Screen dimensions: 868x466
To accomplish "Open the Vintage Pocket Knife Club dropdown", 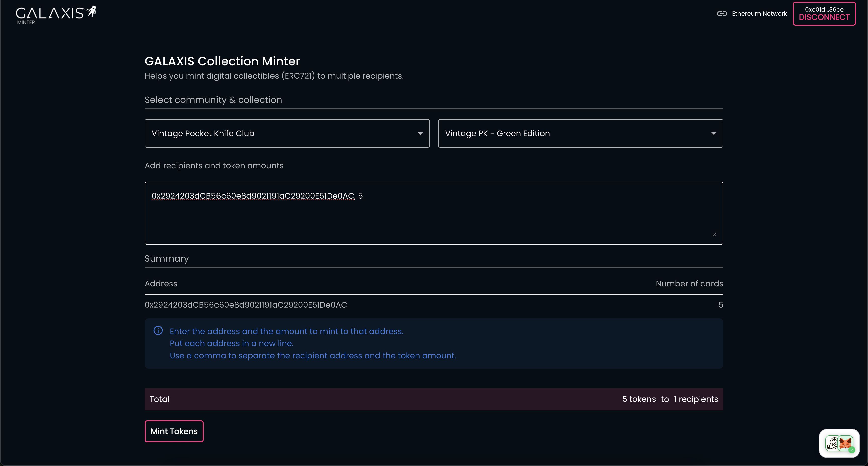I will [287, 133].
